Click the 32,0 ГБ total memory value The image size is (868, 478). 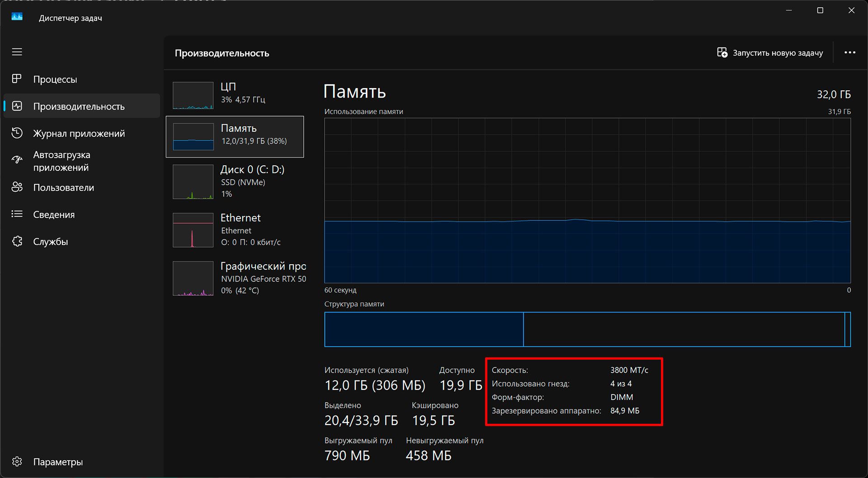point(834,94)
